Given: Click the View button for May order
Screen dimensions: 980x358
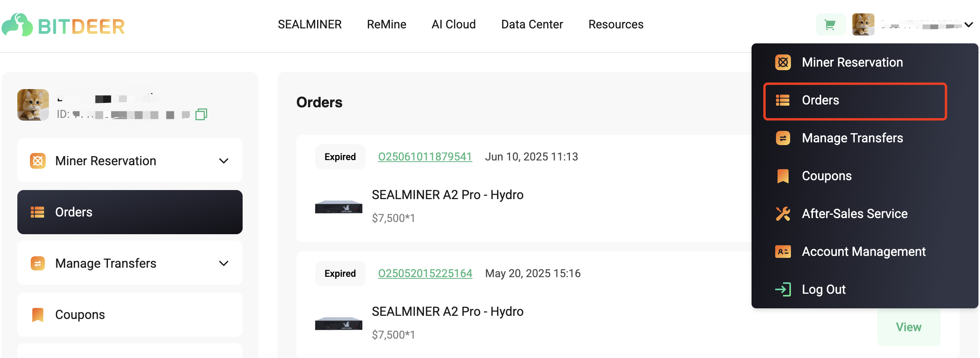Looking at the screenshot, I should click(x=909, y=327).
